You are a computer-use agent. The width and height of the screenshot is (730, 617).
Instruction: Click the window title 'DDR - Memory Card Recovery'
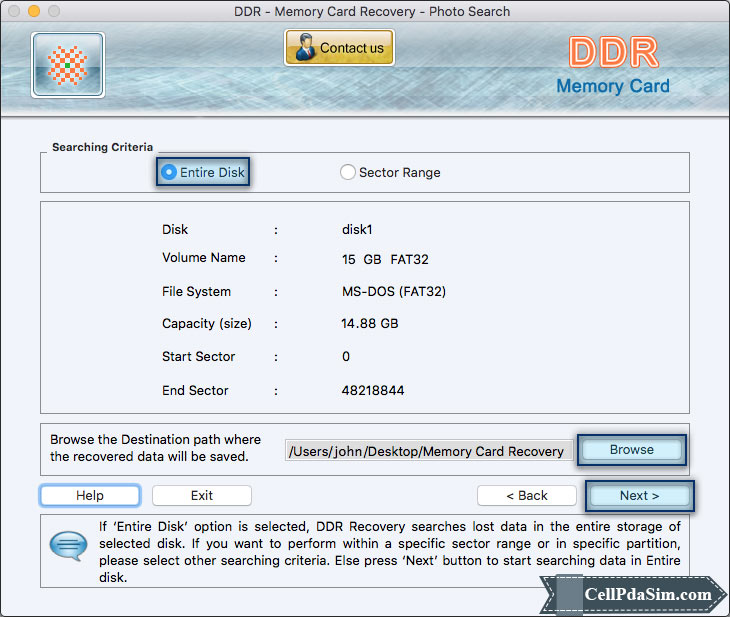(372, 11)
